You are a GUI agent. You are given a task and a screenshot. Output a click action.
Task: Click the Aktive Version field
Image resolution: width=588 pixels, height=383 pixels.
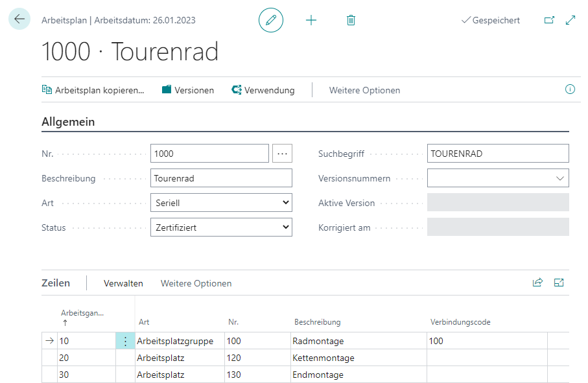pyautogui.click(x=498, y=203)
